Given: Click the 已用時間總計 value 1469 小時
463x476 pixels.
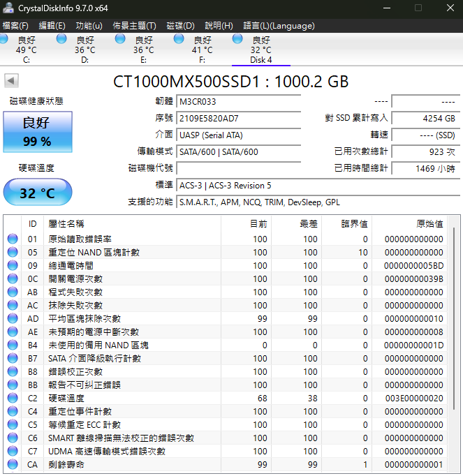Looking at the screenshot, I should 425,168.
